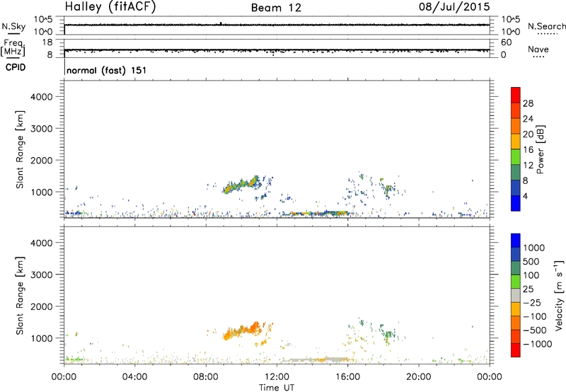The height and width of the screenshot is (392, 566).
Task: Click the red top segment of the Power colorbar
Action: 516,95
